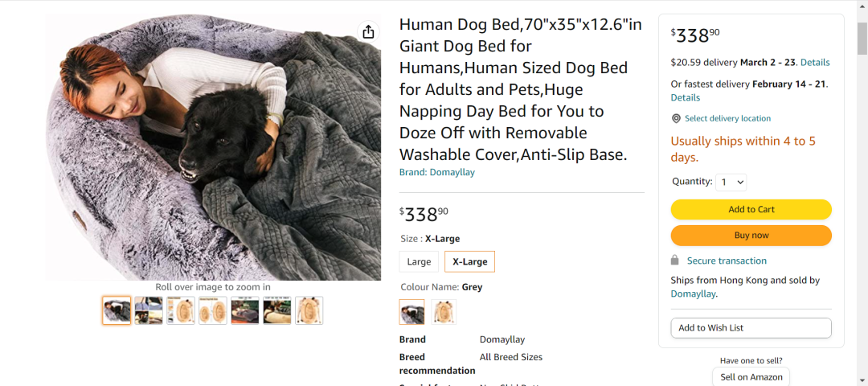The width and height of the screenshot is (868, 386).
Task: Click the Add to Wish List button
Action: 751,328
